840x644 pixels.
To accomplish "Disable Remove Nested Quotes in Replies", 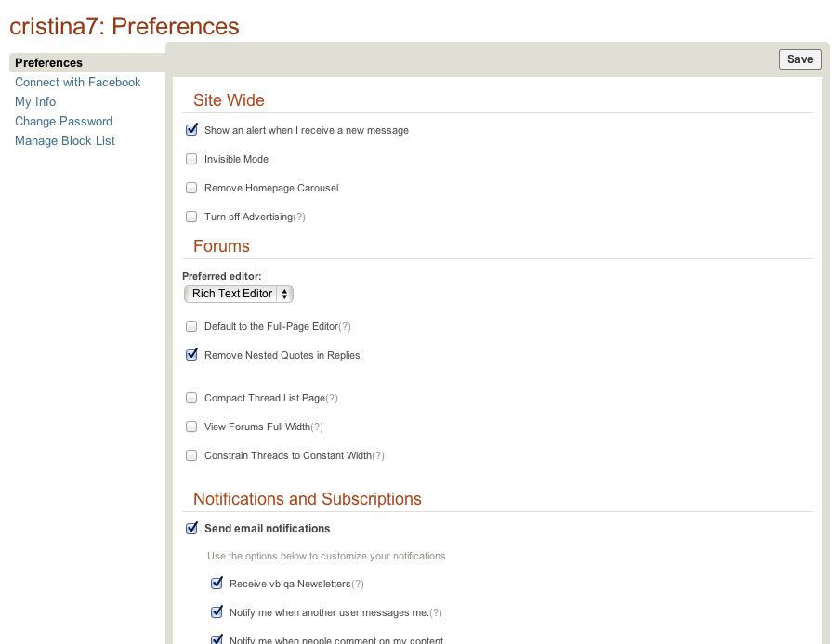I will (x=191, y=355).
